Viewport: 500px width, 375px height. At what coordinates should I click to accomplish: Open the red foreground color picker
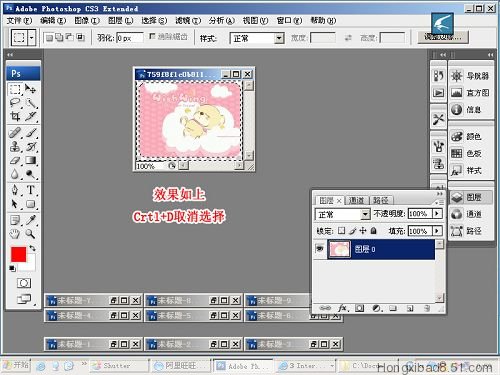coord(18,254)
